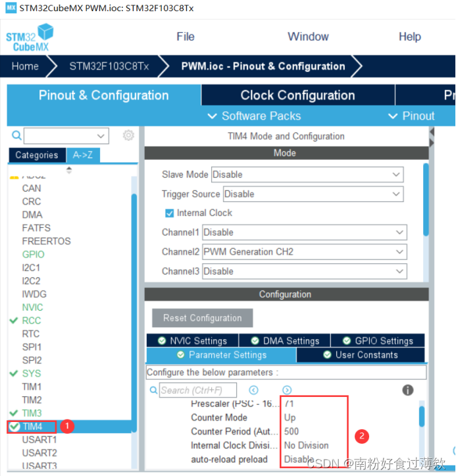
Task: Open the Help menu
Action: [409, 37]
